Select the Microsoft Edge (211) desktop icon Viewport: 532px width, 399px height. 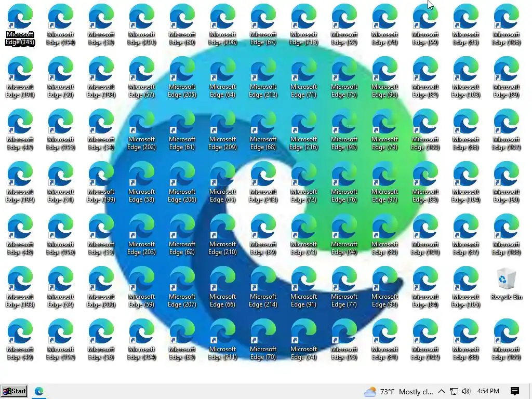222,340
